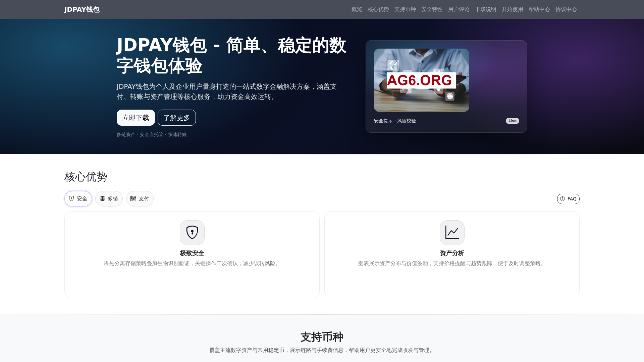This screenshot has height=362, width=644.
Task: Click the shield icon in 安全 tab
Action: [x=71, y=198]
